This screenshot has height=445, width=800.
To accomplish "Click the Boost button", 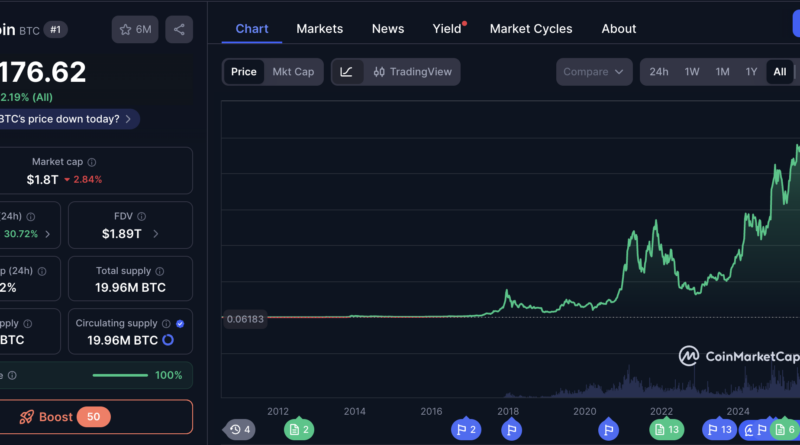I will pyautogui.click(x=95, y=417).
